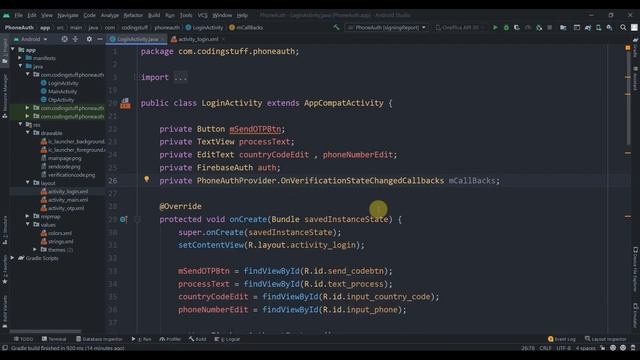The height and width of the screenshot is (360, 640).
Task: Switch to the activity_login.xml editor tab
Action: [198, 39]
